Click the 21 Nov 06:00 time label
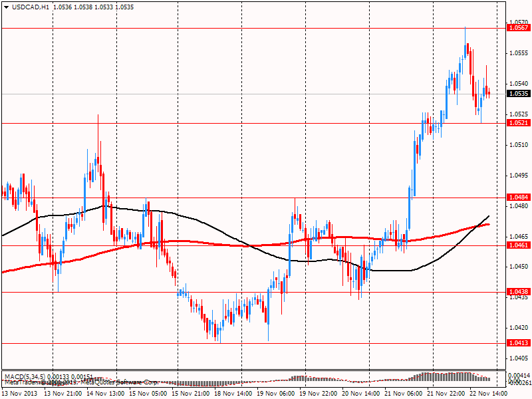The height and width of the screenshot is (399, 532). [x=404, y=394]
